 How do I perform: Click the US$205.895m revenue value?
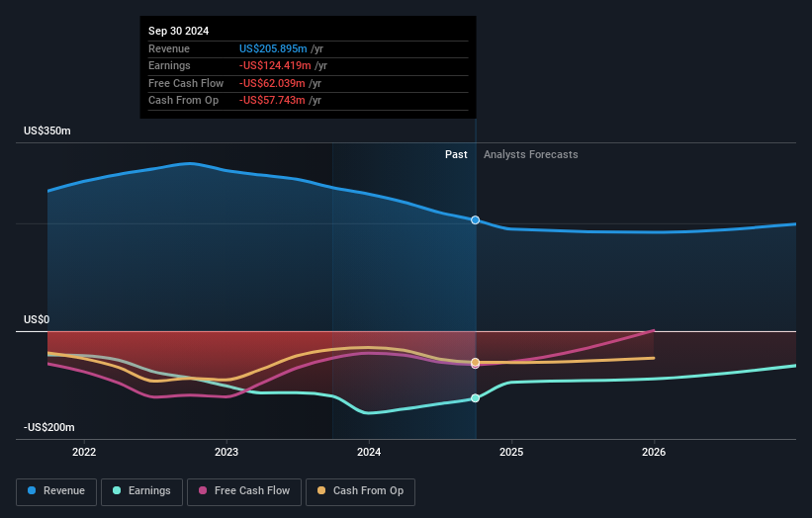pos(273,48)
